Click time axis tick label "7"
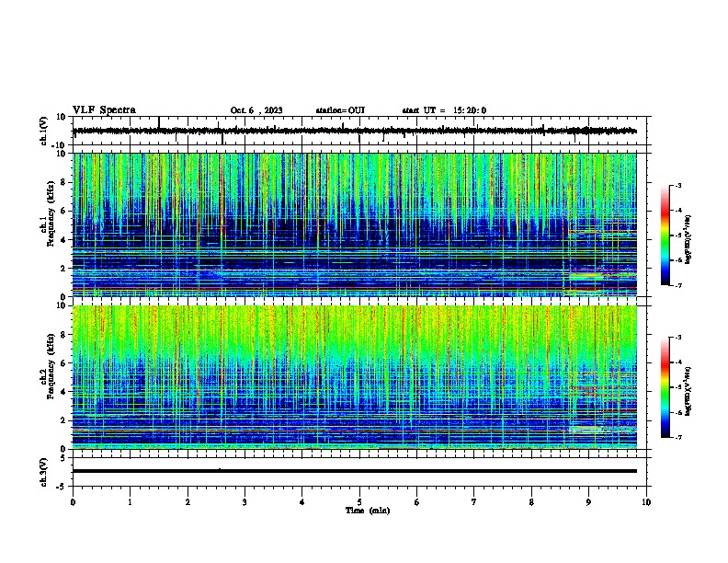 click(x=474, y=502)
